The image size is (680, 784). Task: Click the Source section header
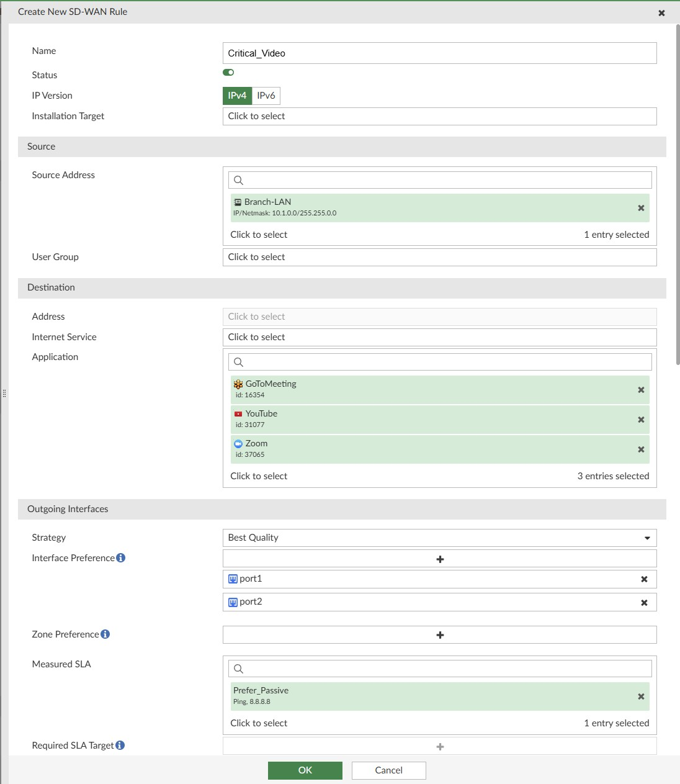click(342, 146)
